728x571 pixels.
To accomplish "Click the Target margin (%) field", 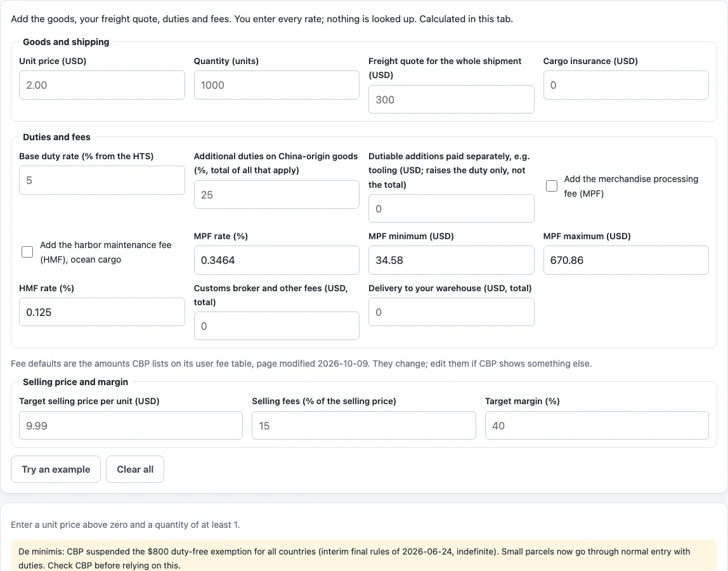I will 597,426.
